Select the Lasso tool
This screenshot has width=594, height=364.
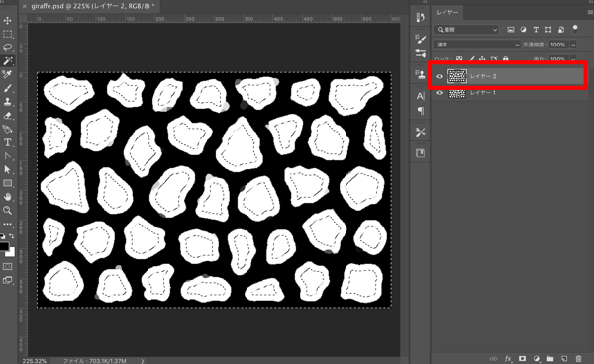[8, 47]
